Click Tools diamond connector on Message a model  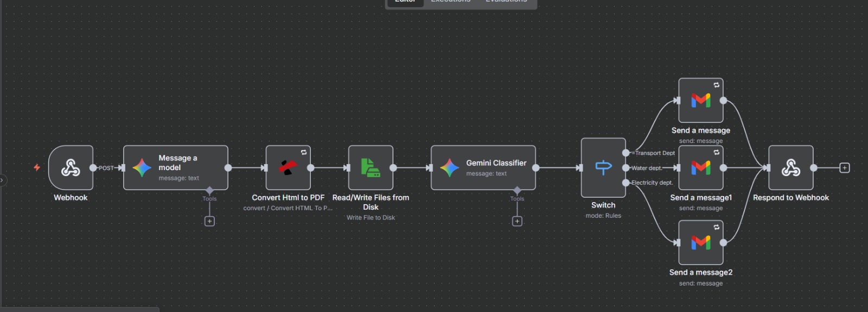tap(209, 191)
